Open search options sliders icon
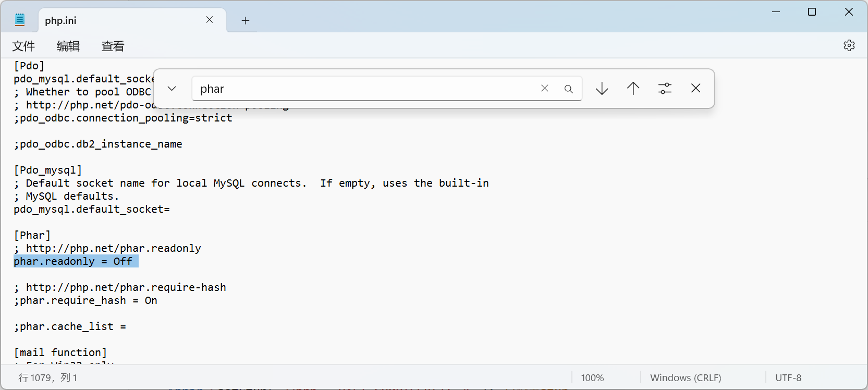Viewport: 868px width, 390px height. tap(665, 89)
